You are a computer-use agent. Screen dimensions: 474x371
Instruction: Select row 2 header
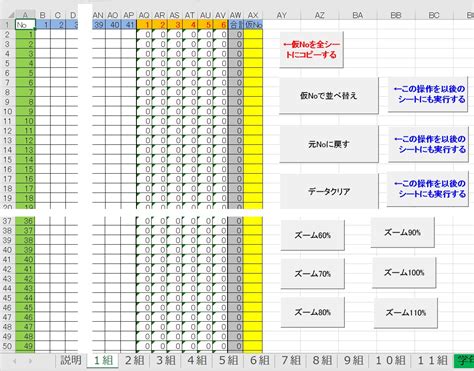click(x=7, y=34)
